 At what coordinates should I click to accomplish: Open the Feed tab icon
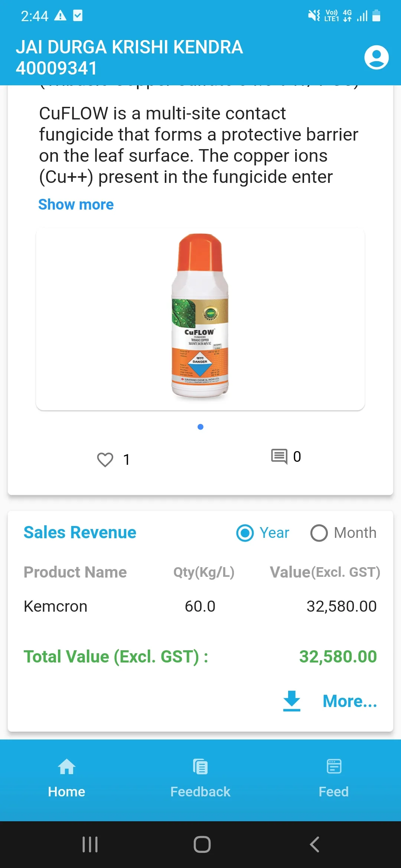pyautogui.click(x=334, y=766)
